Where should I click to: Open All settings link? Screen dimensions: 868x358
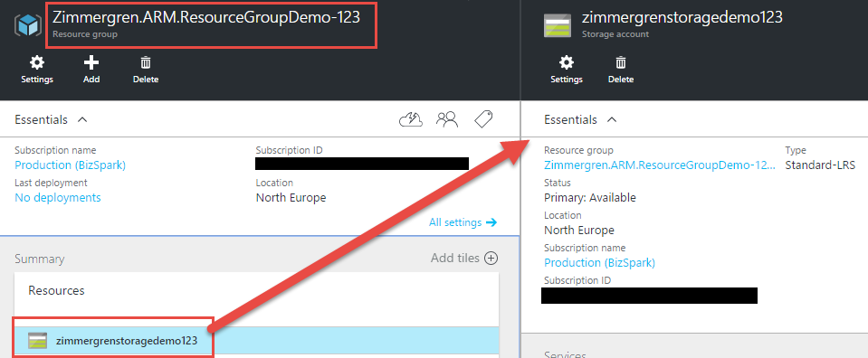463,222
